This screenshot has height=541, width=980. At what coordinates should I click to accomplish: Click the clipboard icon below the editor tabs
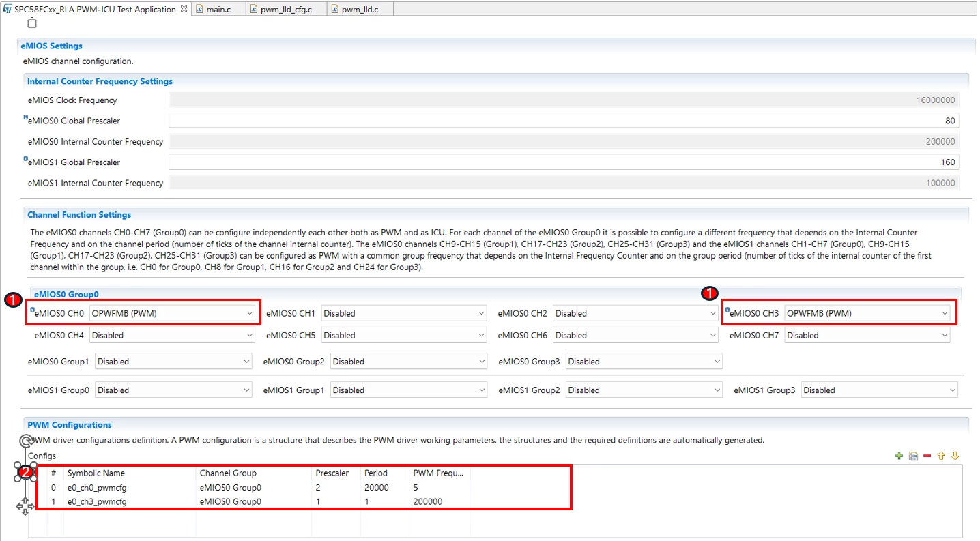click(x=32, y=23)
